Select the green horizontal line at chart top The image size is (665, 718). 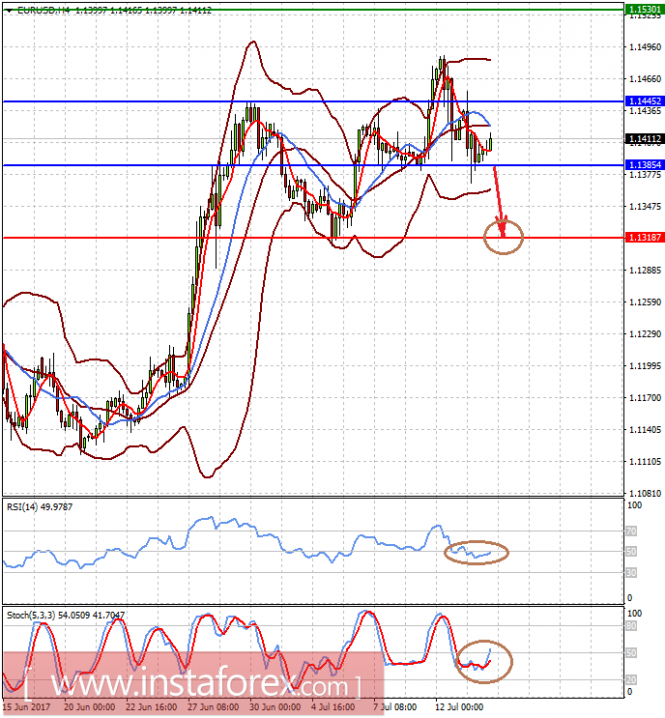point(300,8)
